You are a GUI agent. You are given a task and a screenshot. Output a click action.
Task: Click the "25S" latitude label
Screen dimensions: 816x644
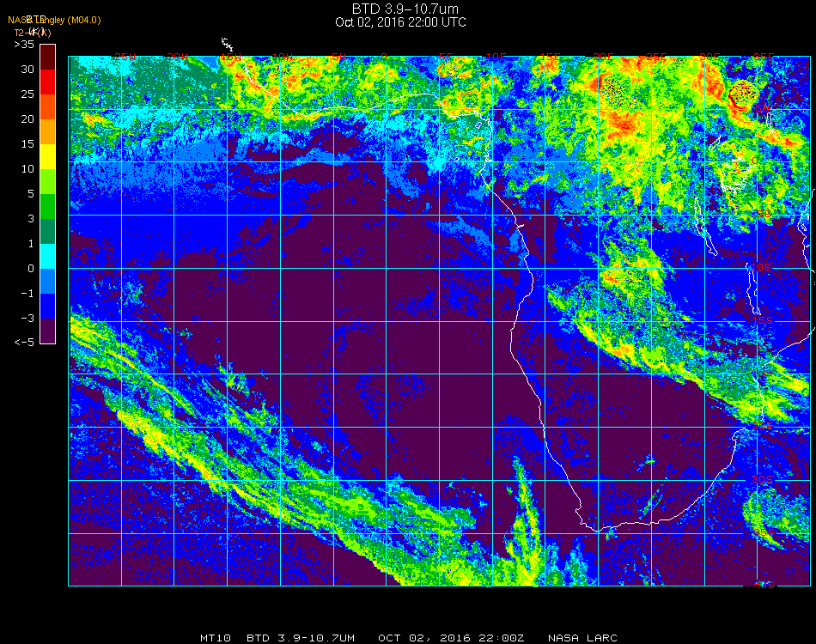763,427
